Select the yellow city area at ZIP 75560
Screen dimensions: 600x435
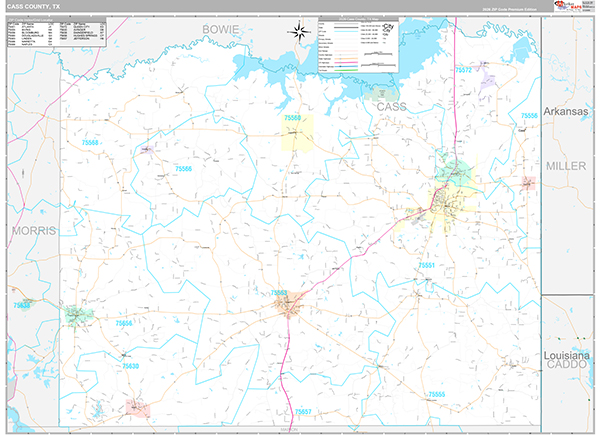(x=298, y=132)
